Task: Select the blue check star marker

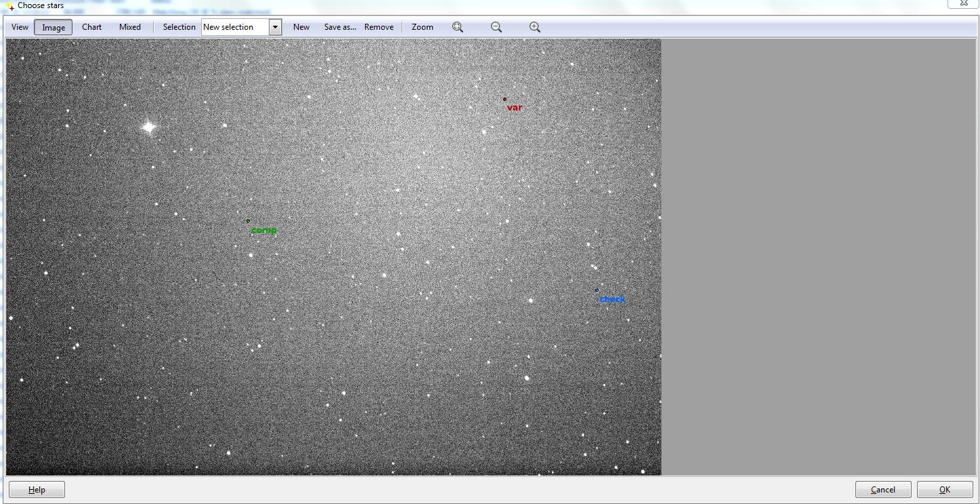Action: (x=597, y=290)
